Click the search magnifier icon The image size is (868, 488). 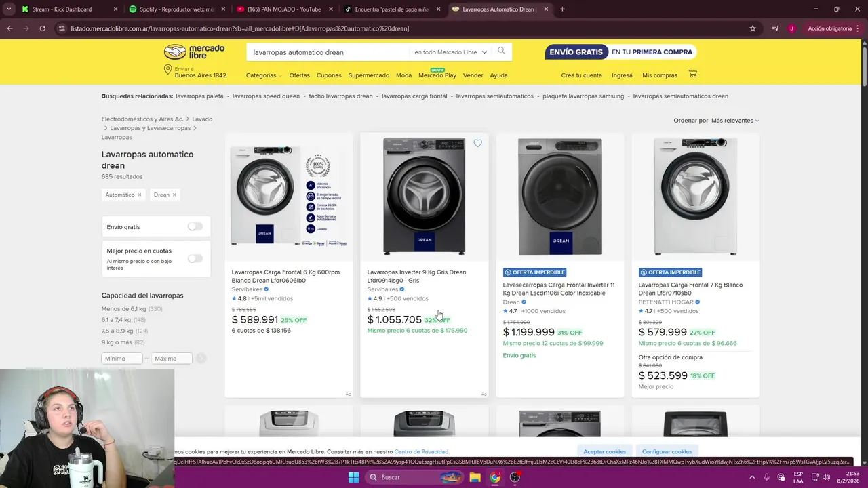click(x=501, y=51)
